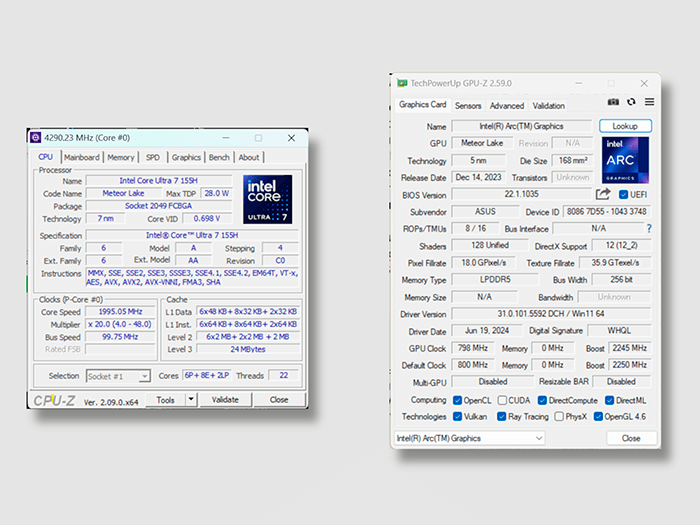Viewport: 700px width, 525px height.
Task: Click the Intel ARC graphics logo
Action: point(625,160)
